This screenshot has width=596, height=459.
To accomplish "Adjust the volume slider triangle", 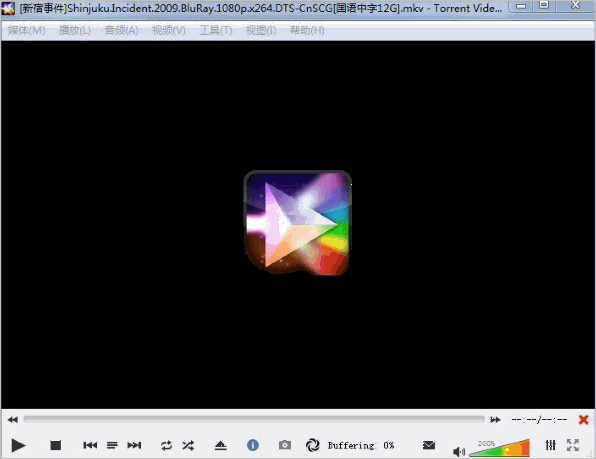I will pos(499,448).
